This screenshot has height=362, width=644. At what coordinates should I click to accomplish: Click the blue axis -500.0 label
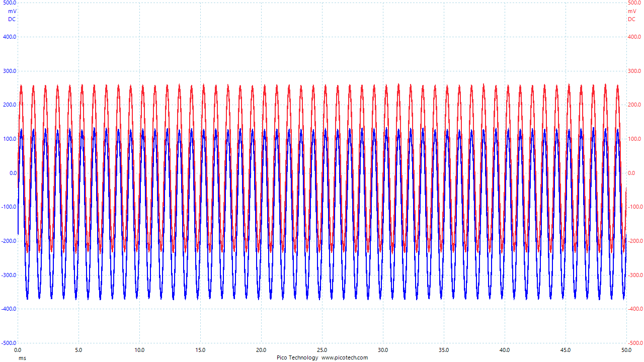click(9, 343)
